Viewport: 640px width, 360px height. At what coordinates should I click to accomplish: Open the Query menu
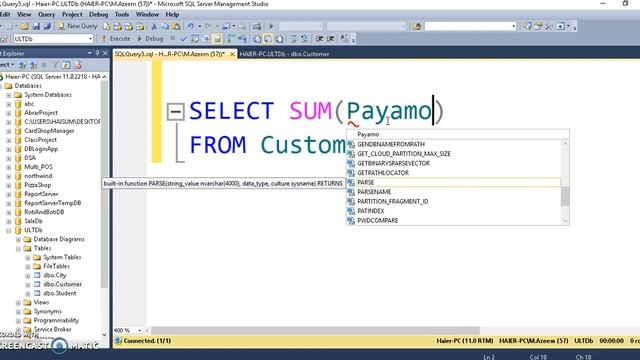click(x=47, y=14)
